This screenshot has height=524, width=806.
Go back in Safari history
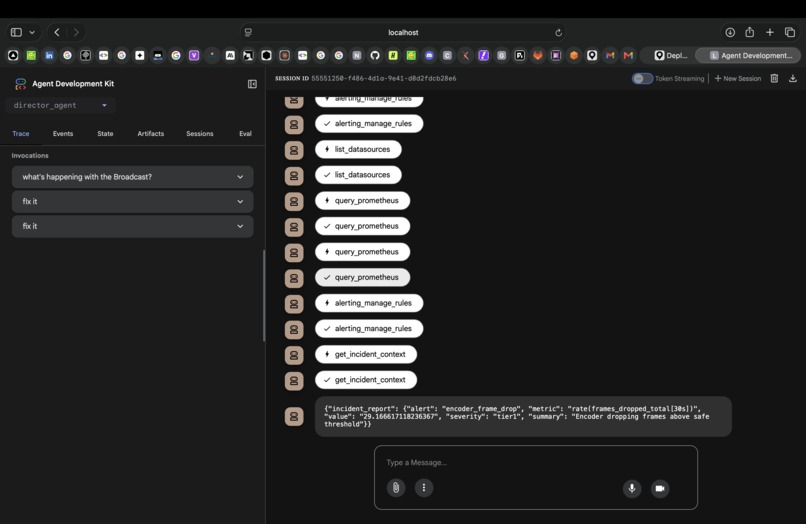(57, 32)
